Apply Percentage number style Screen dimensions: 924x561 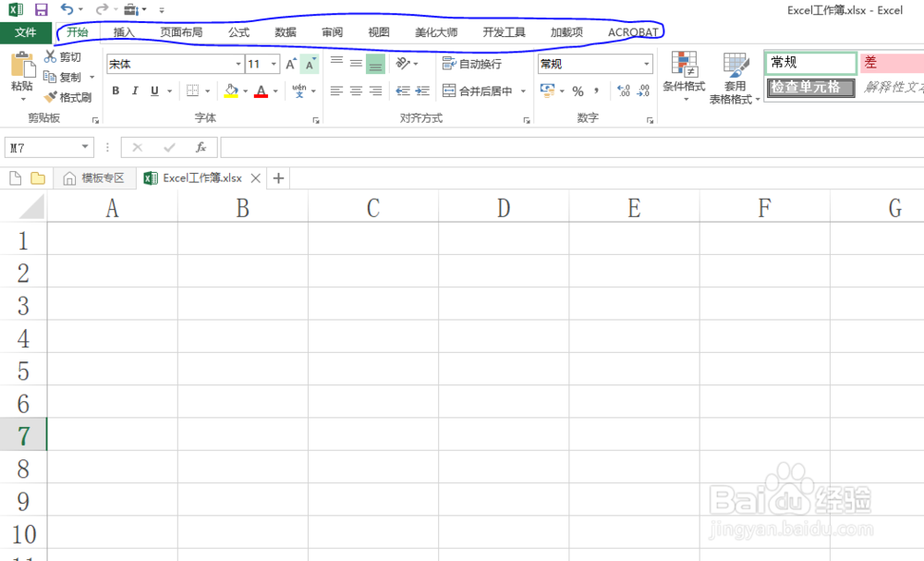(578, 91)
